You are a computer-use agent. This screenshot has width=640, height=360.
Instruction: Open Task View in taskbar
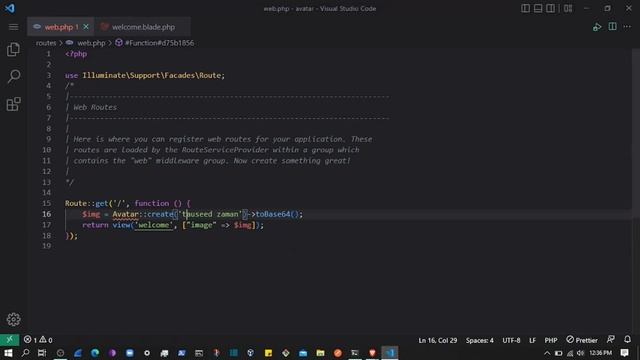tap(42, 353)
